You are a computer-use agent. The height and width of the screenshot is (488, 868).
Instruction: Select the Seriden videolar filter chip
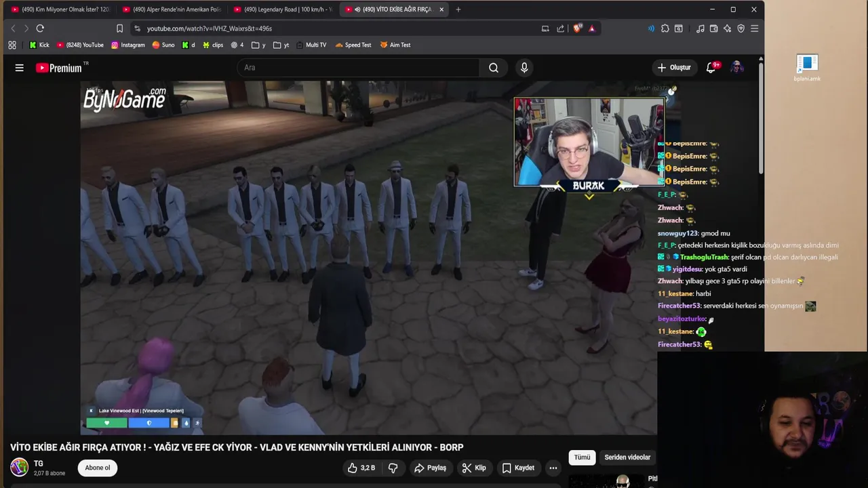click(627, 457)
